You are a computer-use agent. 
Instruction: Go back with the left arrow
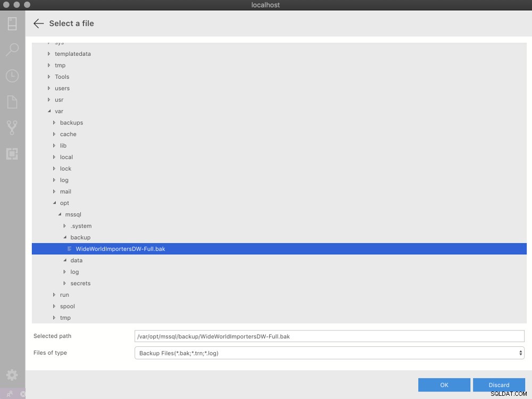pos(38,23)
